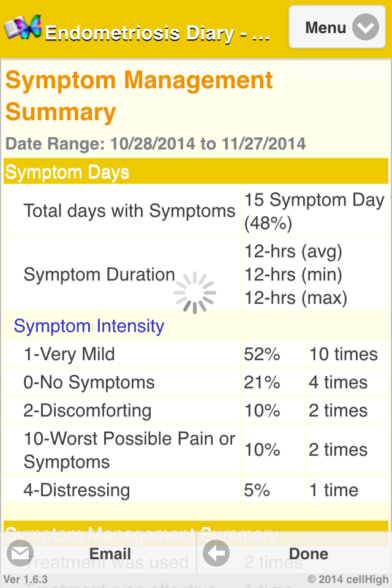Tap the loading spinner indicator

click(195, 293)
